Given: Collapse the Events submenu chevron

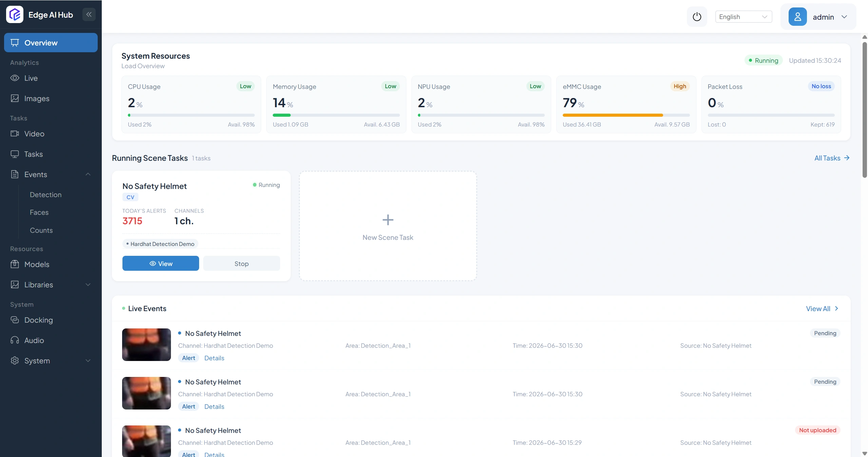Looking at the screenshot, I should pyautogui.click(x=88, y=174).
